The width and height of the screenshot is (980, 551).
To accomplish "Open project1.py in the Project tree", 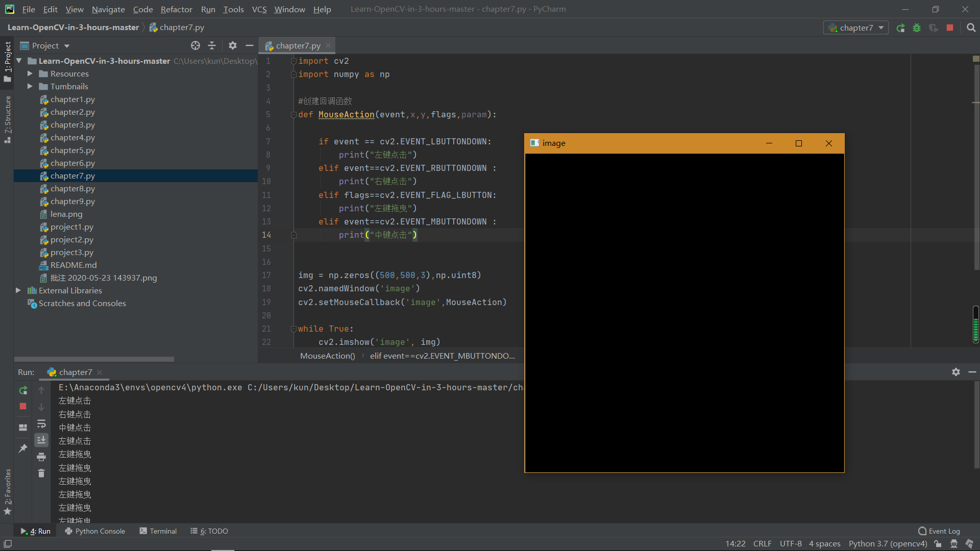I will [x=71, y=227].
